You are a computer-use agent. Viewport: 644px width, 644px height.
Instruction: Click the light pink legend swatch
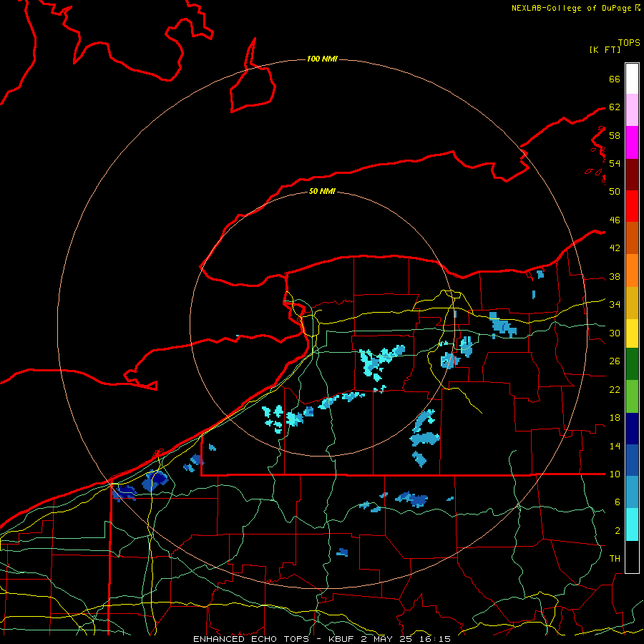(632, 110)
